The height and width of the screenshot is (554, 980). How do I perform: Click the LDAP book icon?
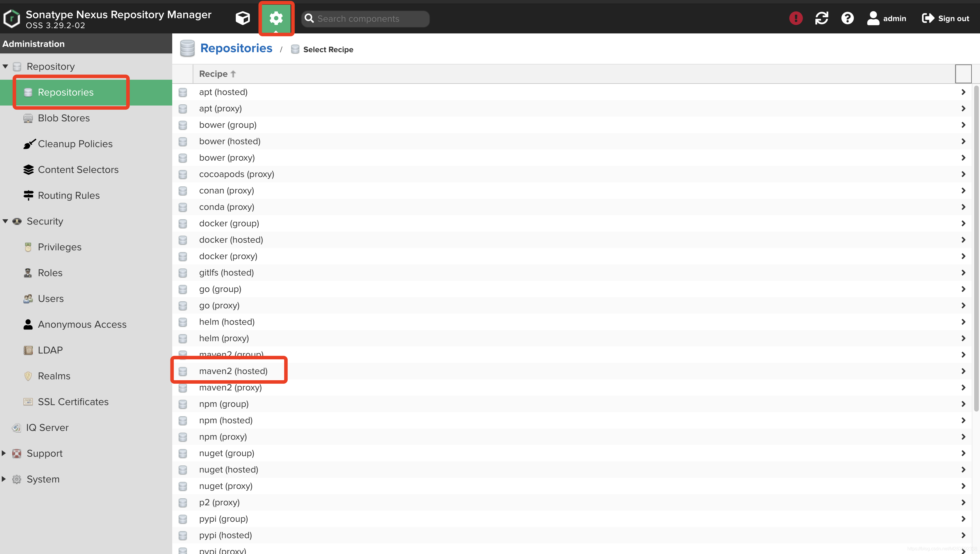pyautogui.click(x=28, y=350)
